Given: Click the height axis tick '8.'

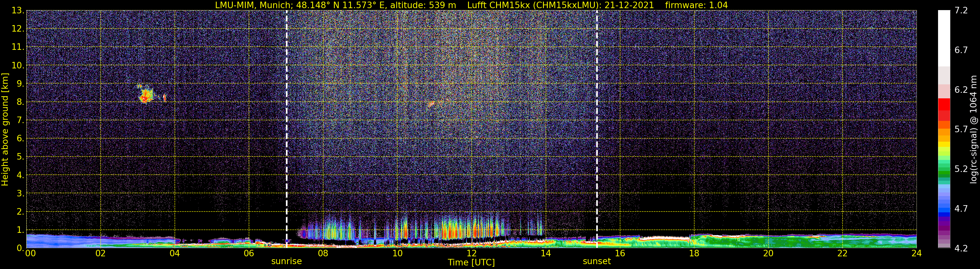Looking at the screenshot, I should coord(20,102).
